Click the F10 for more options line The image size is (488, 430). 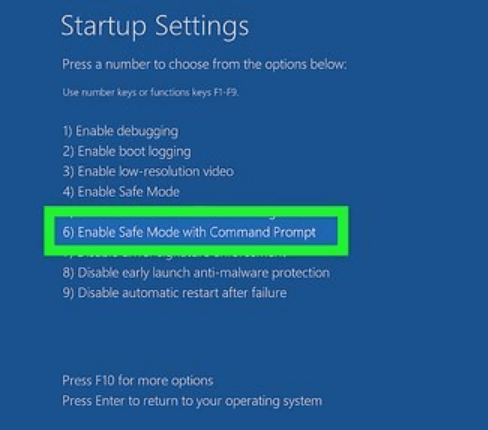pos(138,380)
